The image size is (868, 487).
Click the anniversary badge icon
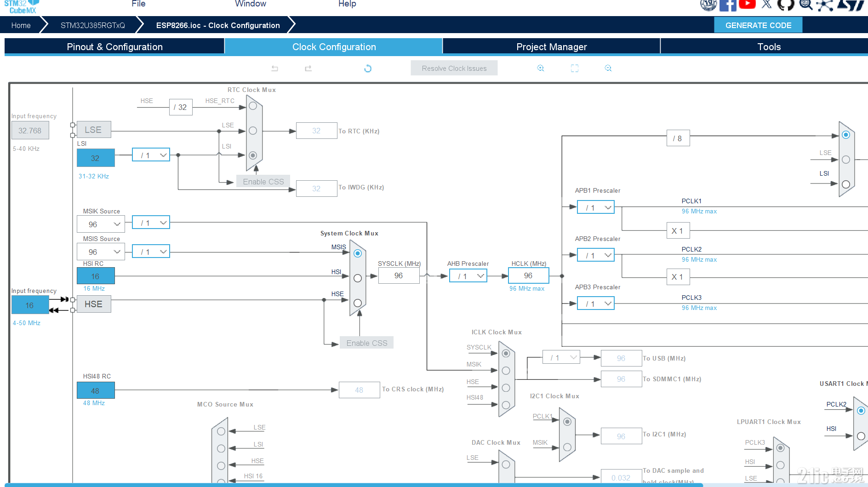point(708,5)
